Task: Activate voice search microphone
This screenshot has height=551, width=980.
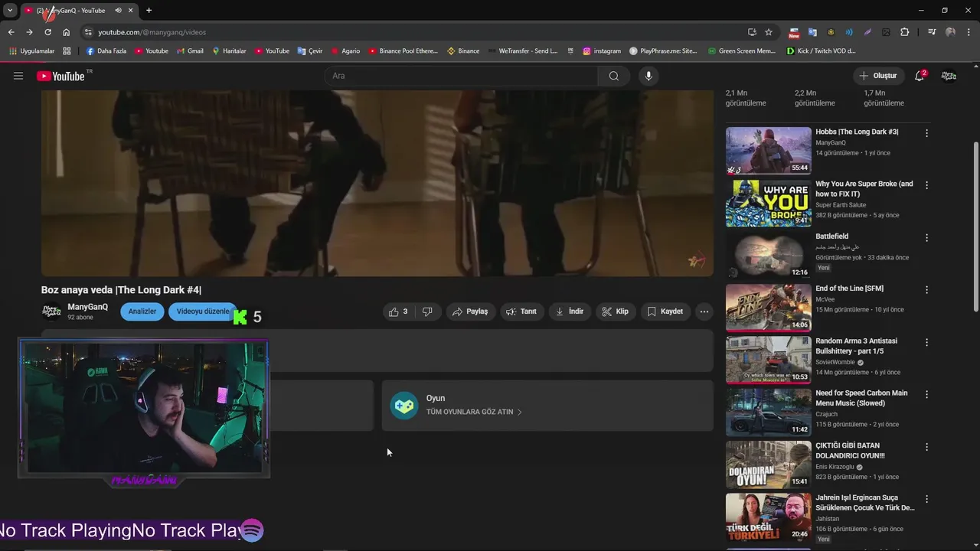Action: [648, 76]
